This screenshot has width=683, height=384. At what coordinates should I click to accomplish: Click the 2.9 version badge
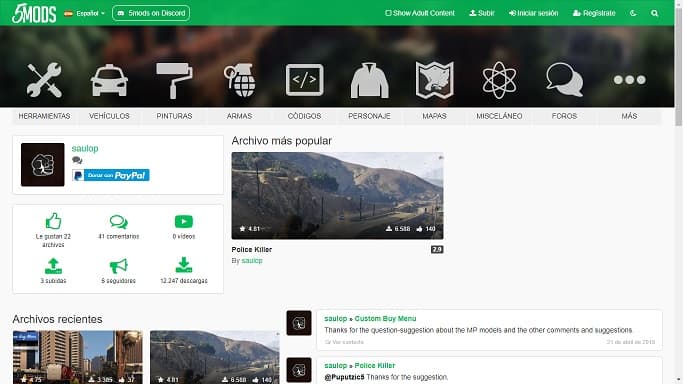tap(437, 249)
